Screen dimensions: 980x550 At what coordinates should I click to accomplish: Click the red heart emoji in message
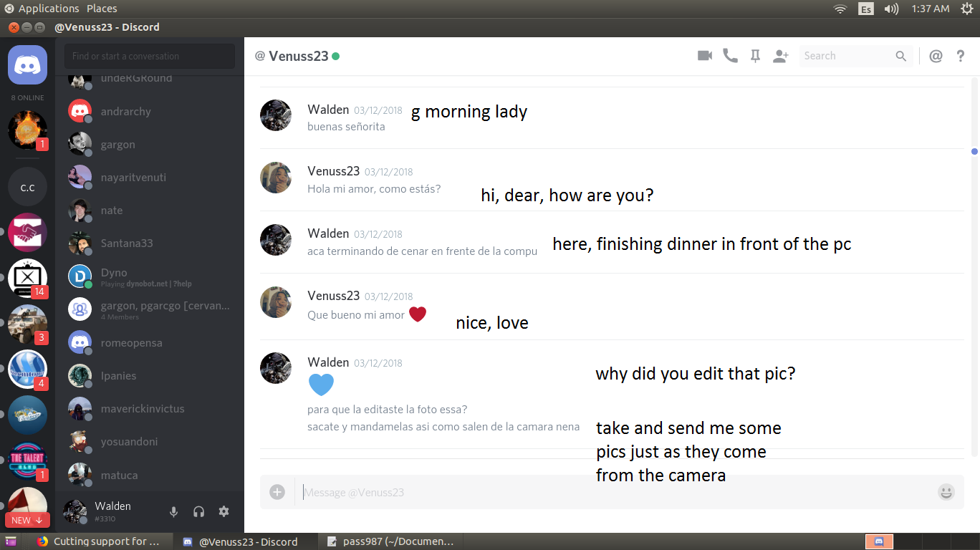(x=418, y=314)
